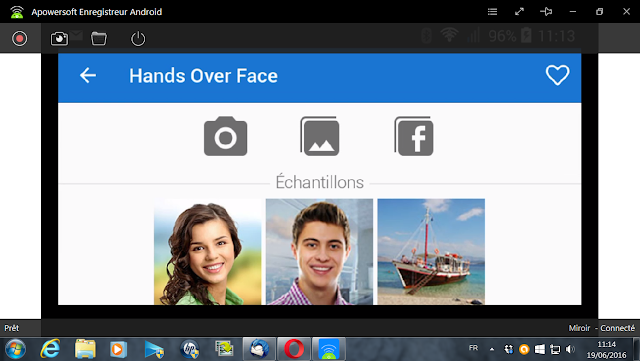
Task: Launch Internet Explorer from the taskbar
Action: (50, 349)
